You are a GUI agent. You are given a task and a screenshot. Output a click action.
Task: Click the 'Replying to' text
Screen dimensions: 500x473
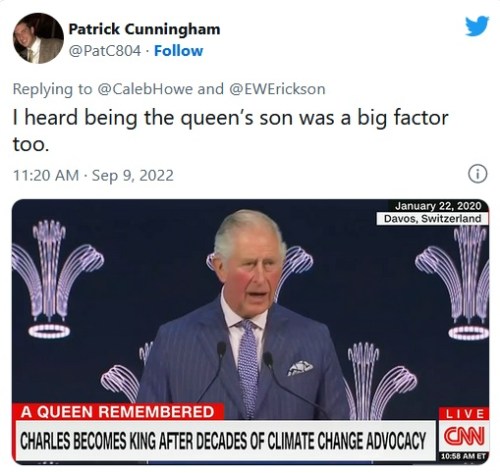[x=52, y=89]
